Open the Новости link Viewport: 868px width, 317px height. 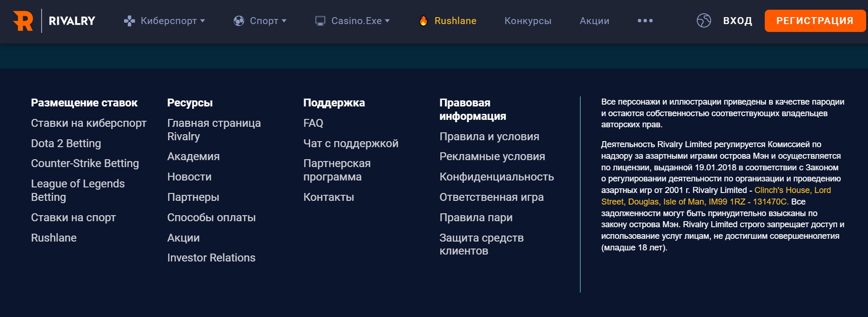189,177
